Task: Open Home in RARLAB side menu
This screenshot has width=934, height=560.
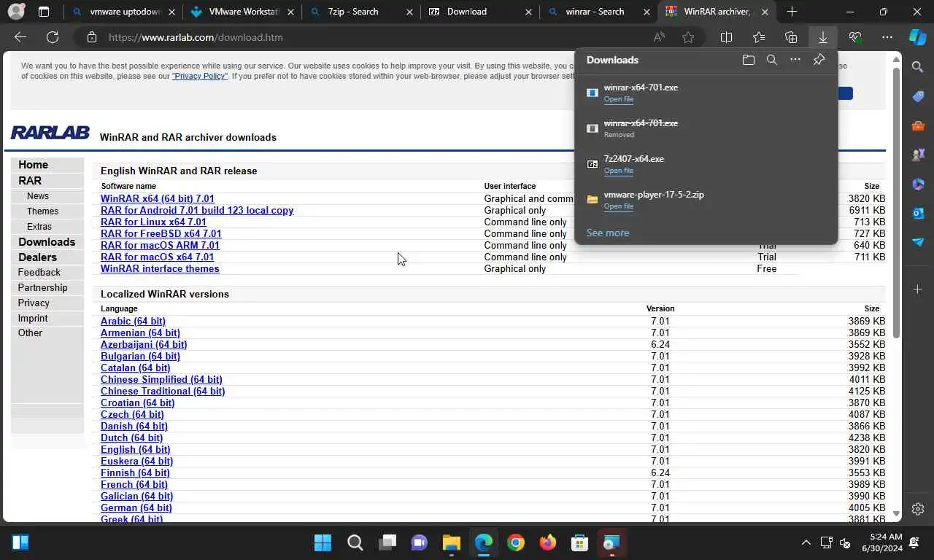Action: tap(33, 165)
